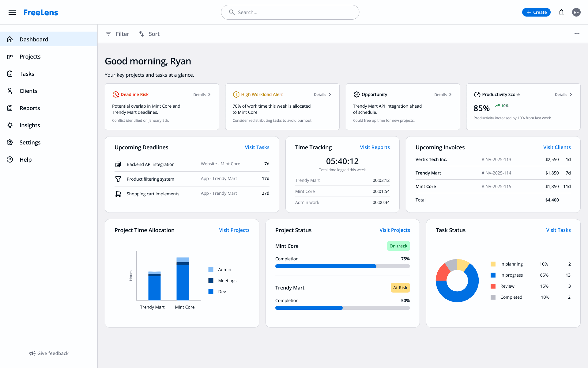The image size is (588, 368).
Task: Open Insights in sidebar
Action: [30, 125]
